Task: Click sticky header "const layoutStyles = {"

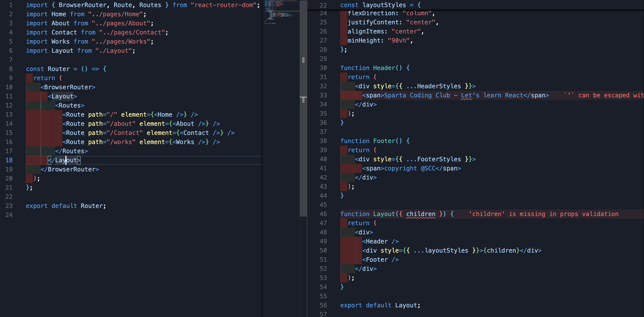Action: [x=380, y=5]
